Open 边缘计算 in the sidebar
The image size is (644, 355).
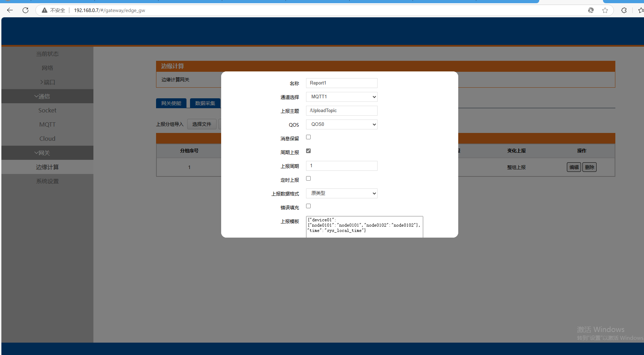[x=47, y=167]
